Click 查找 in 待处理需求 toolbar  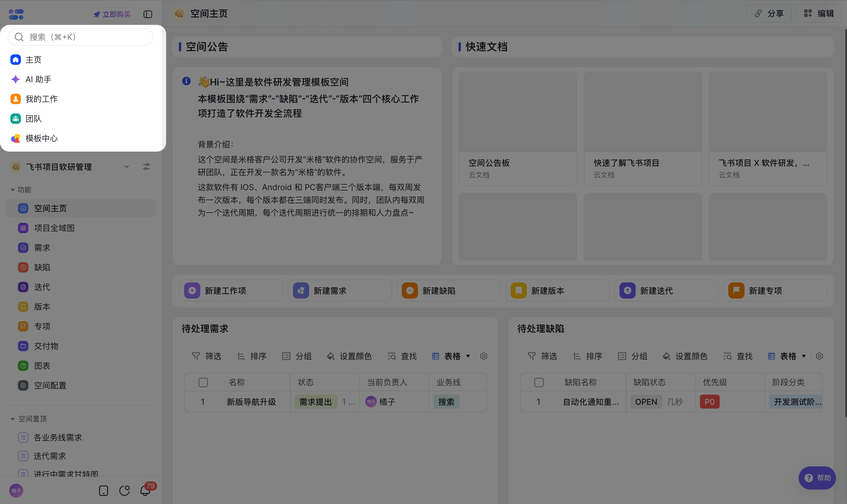click(x=402, y=356)
